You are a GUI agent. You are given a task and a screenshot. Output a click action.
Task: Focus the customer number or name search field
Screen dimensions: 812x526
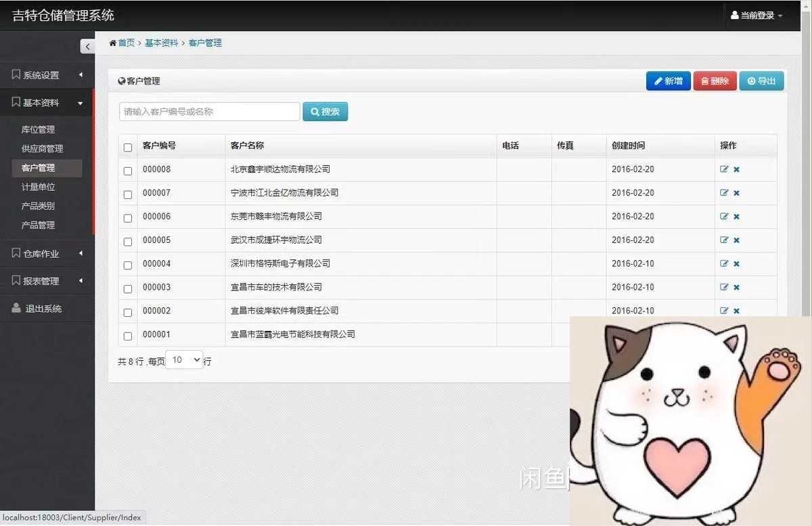(x=209, y=112)
